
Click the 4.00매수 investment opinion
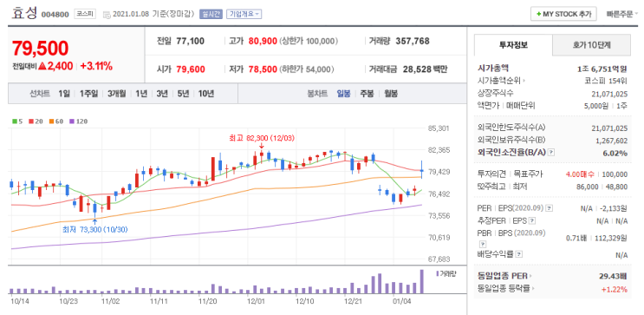581,174
